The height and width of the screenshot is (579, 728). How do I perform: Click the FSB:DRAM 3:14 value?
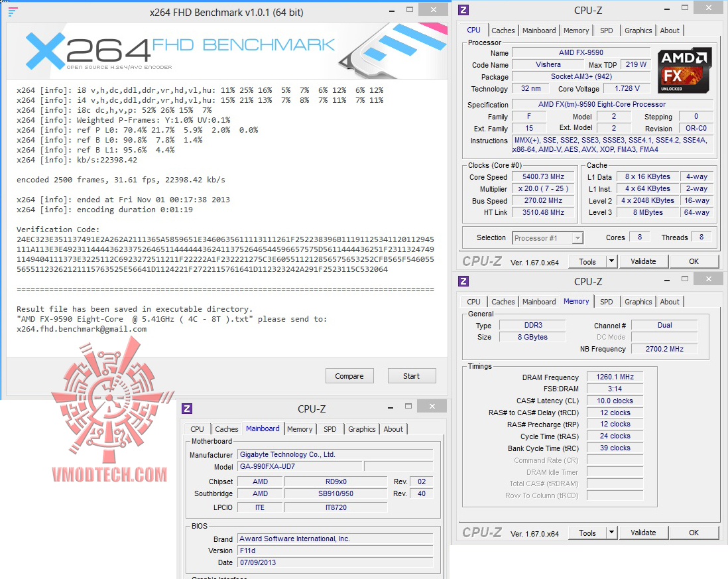pos(615,389)
